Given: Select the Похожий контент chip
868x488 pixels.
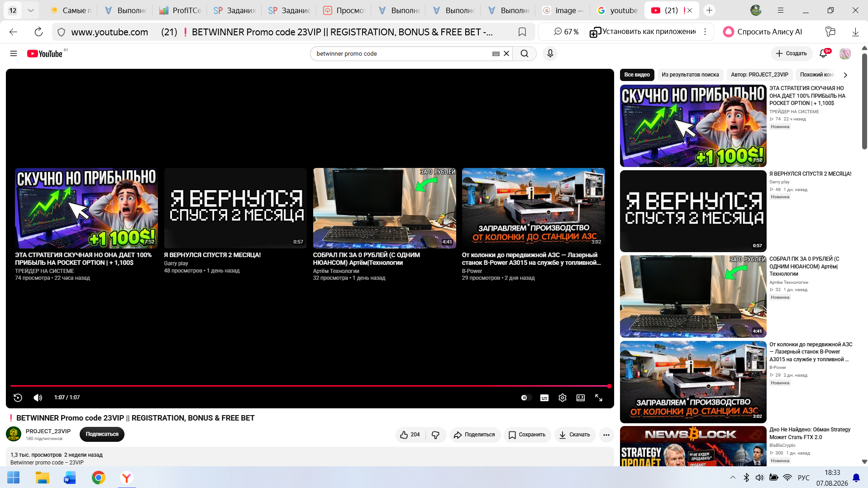Looking at the screenshot, I should (x=816, y=75).
